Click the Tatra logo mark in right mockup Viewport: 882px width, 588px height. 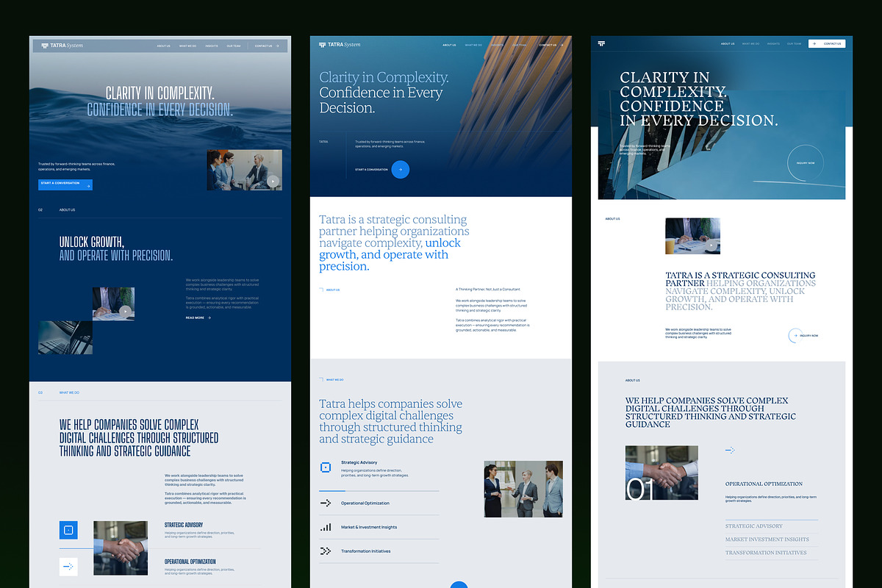(x=601, y=44)
